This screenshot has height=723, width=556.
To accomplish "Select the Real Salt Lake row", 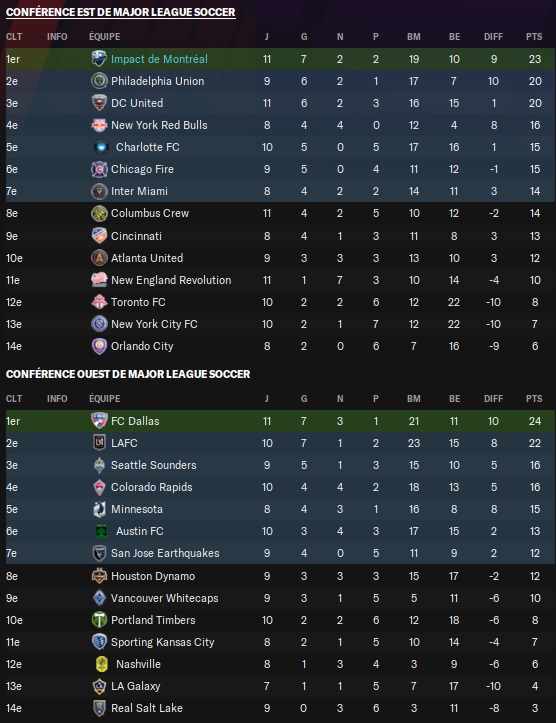I will point(280,708).
